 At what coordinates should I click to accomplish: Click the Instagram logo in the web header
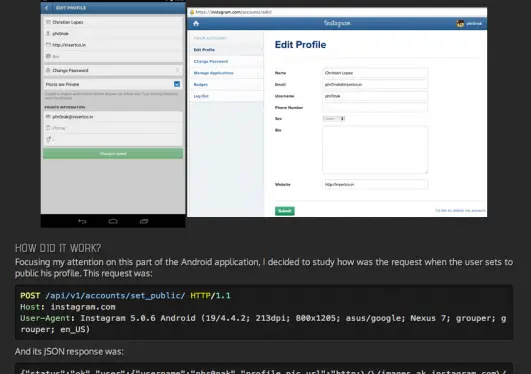click(337, 23)
